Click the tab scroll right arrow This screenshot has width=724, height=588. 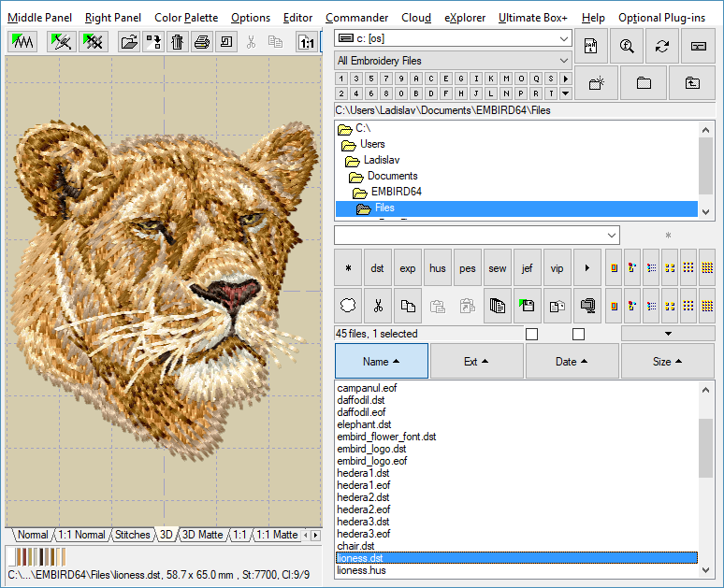[x=316, y=536]
